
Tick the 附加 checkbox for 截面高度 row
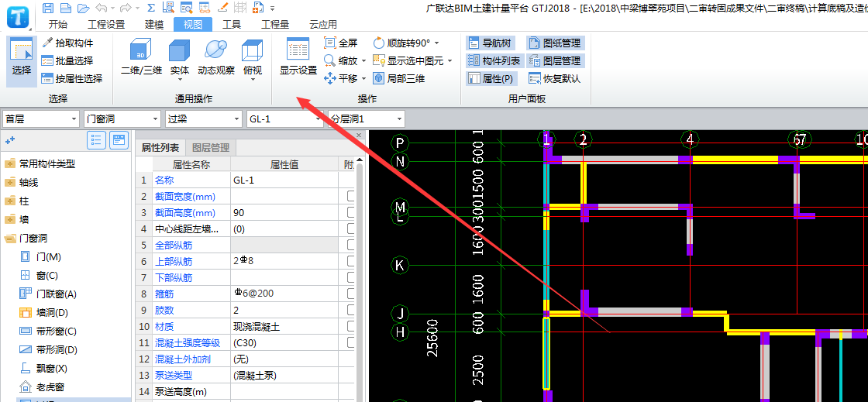(x=351, y=212)
